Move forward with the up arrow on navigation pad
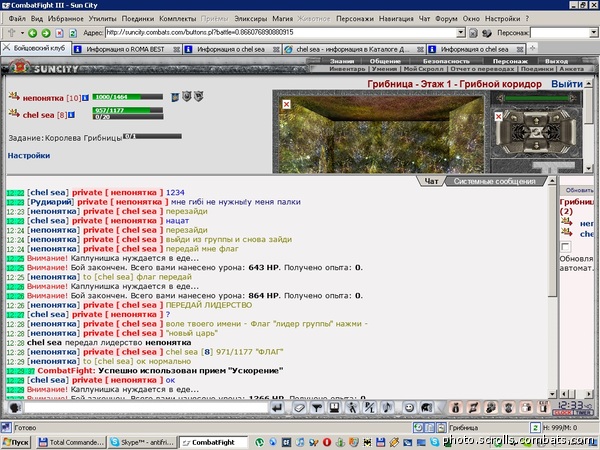 click(536, 121)
